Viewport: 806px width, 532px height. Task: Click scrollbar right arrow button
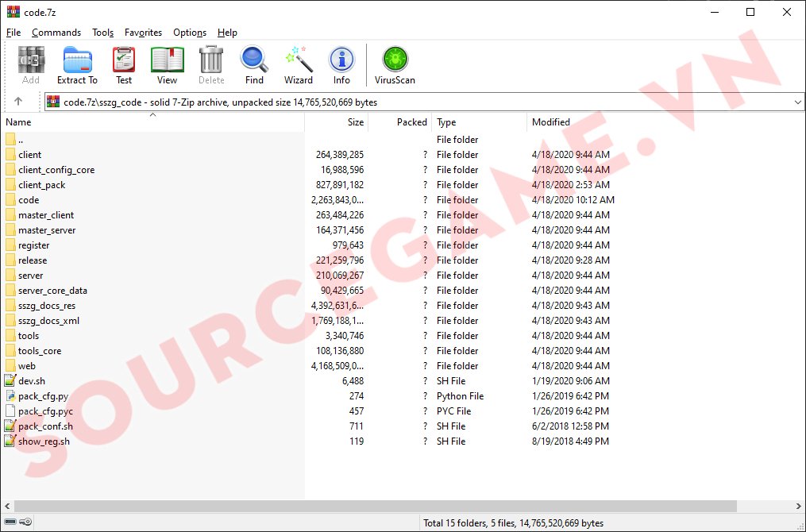coord(797,507)
